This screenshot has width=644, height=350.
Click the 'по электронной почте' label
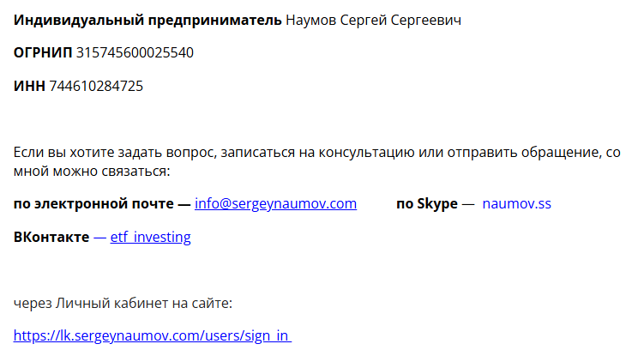pos(95,204)
